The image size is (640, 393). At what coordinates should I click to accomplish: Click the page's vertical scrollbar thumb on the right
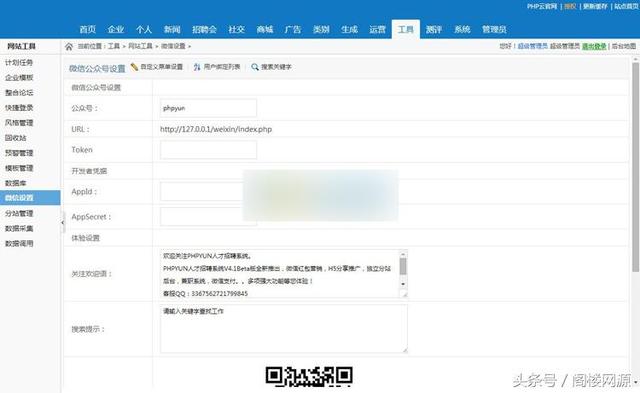[x=635, y=167]
